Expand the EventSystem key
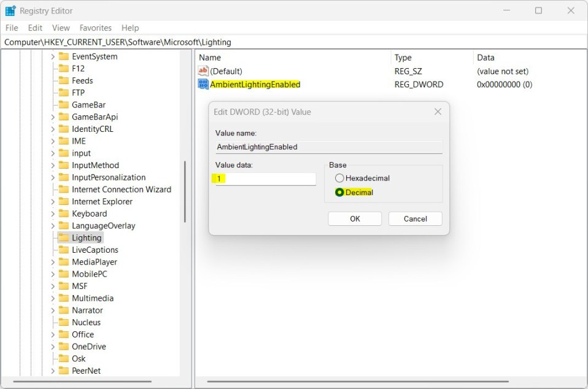This screenshot has width=588, height=389. [x=53, y=56]
